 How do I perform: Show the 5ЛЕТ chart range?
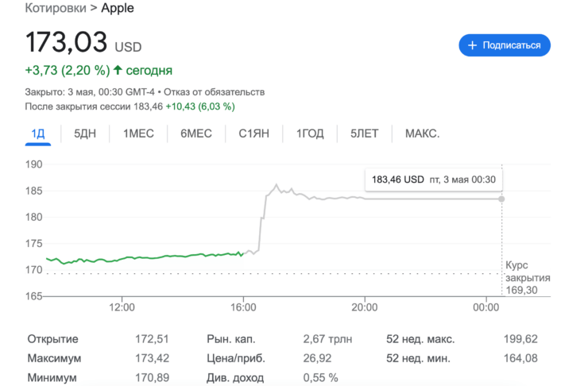click(364, 133)
